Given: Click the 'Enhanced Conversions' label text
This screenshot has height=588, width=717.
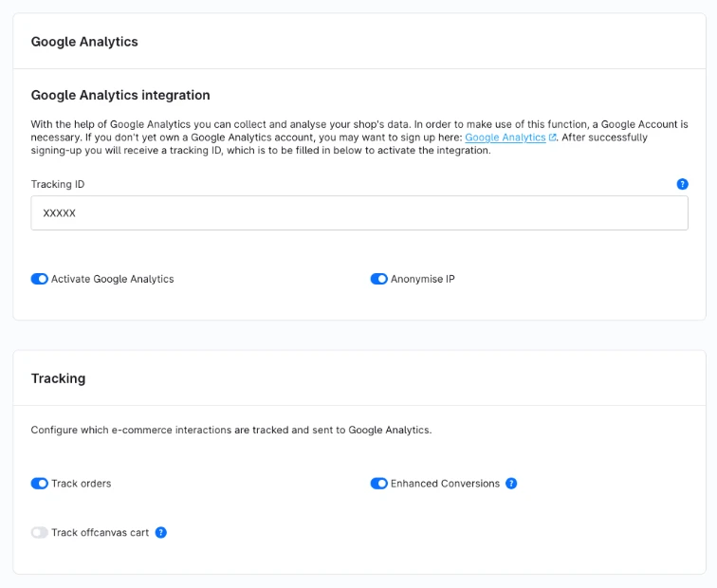Looking at the screenshot, I should [445, 484].
